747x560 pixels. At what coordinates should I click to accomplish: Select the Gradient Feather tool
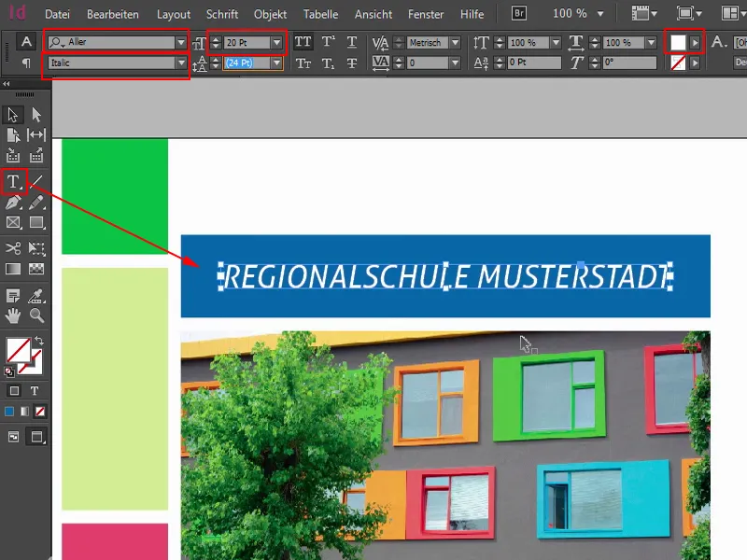(x=36, y=269)
